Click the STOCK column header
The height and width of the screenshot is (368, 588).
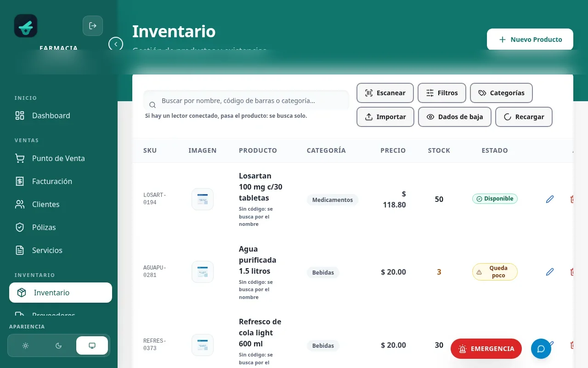[439, 150]
